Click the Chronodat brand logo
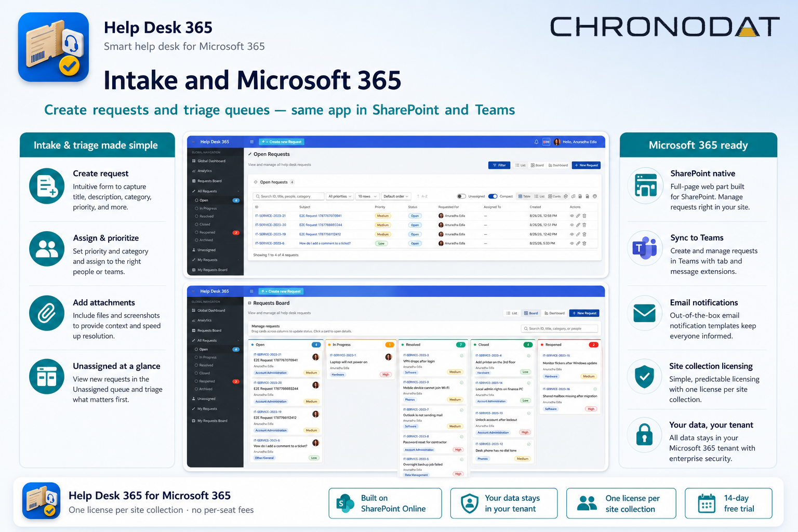 (x=665, y=26)
